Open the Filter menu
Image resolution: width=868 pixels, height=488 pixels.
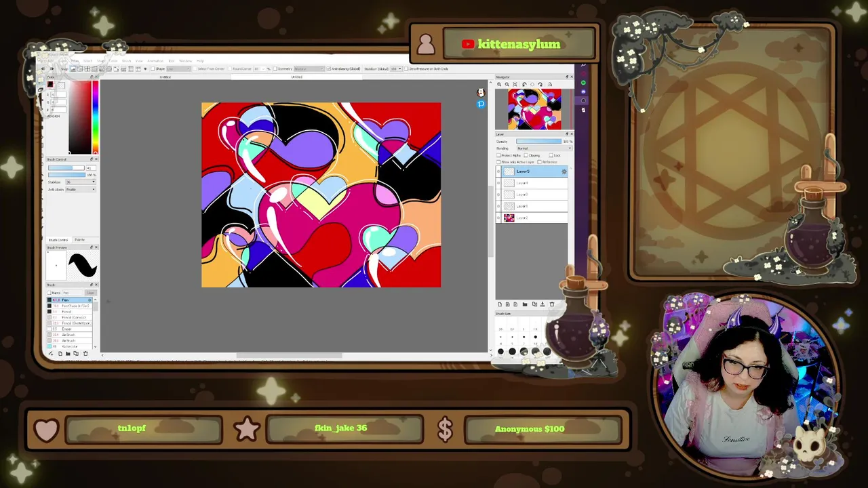75,61
